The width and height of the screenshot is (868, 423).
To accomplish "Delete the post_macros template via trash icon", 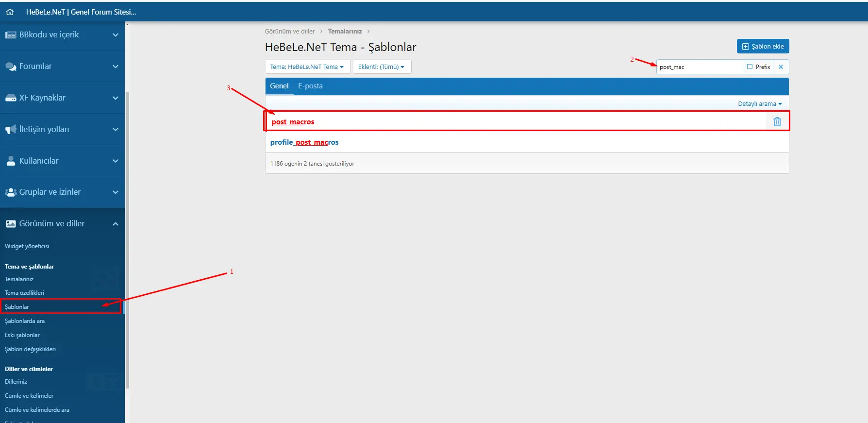I will click(x=777, y=122).
